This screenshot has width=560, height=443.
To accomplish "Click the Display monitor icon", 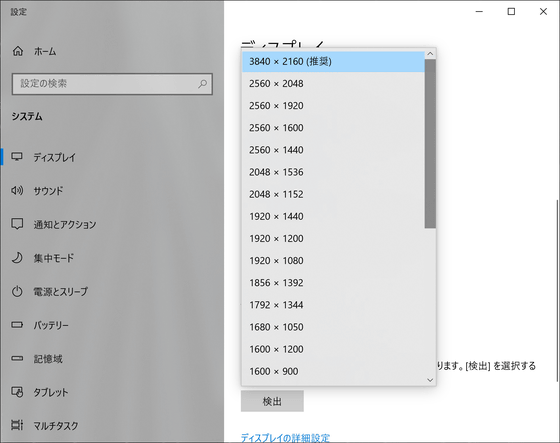I will (x=17, y=157).
